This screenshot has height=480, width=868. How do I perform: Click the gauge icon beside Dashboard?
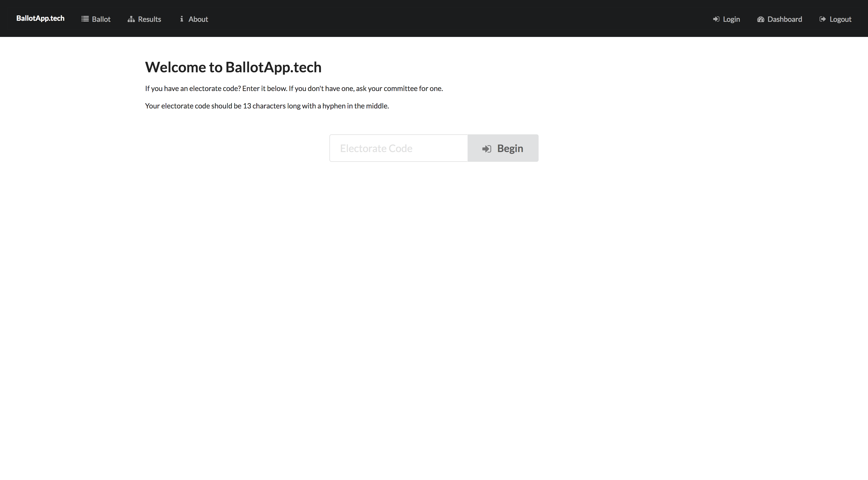point(761,19)
